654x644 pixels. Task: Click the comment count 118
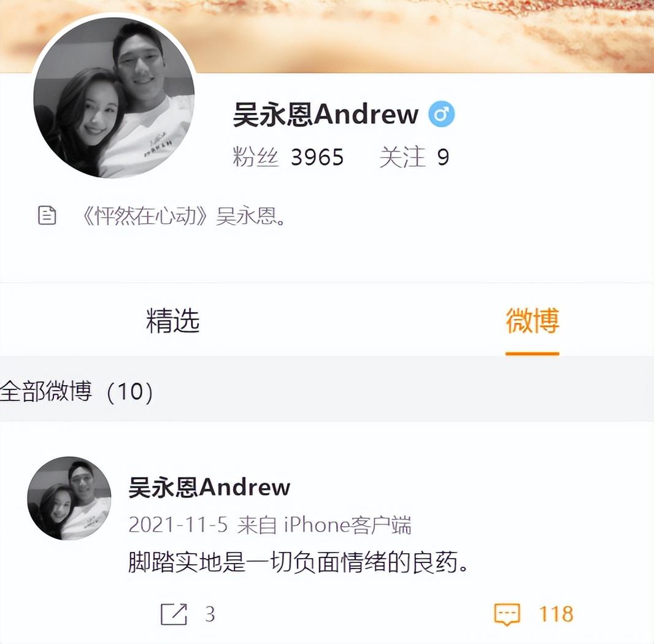556,614
